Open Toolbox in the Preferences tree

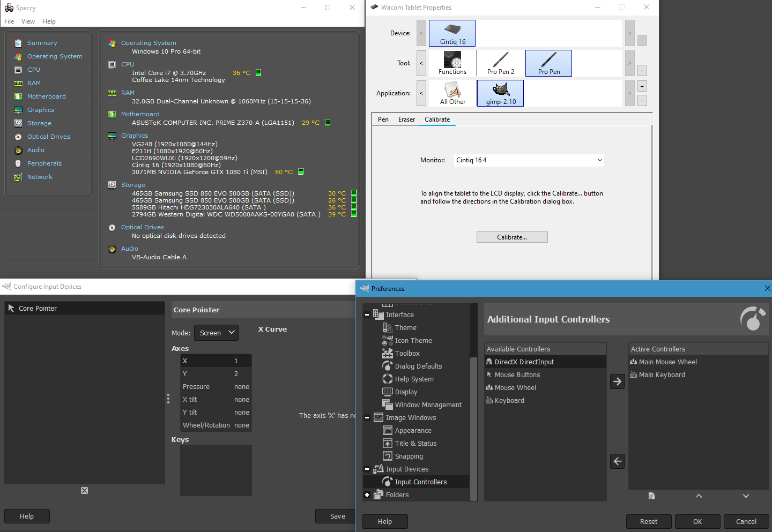tap(407, 354)
